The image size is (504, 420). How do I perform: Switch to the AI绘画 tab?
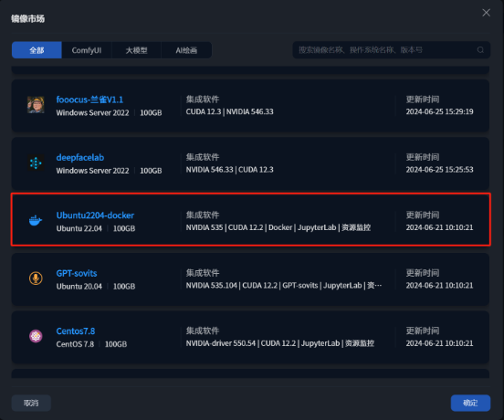(x=186, y=50)
